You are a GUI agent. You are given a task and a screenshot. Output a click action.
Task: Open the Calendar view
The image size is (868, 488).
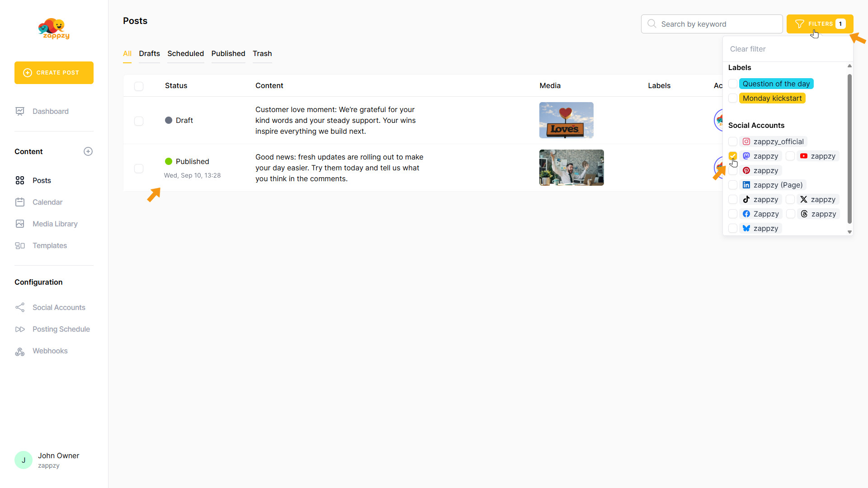click(x=47, y=202)
